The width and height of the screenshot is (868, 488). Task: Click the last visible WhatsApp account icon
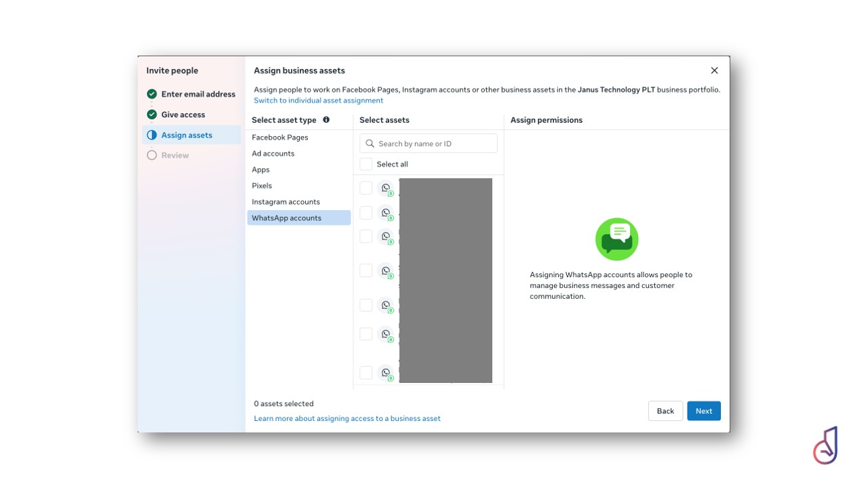click(386, 373)
